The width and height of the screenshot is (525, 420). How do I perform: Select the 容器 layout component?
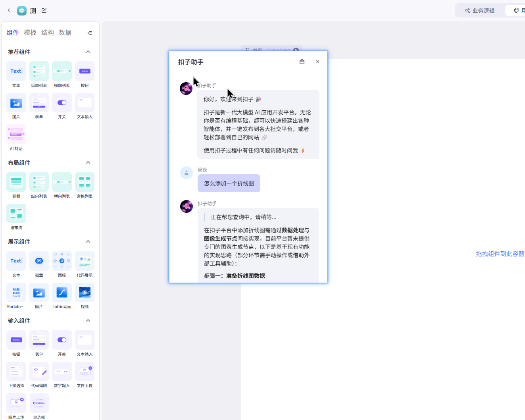pos(16,185)
